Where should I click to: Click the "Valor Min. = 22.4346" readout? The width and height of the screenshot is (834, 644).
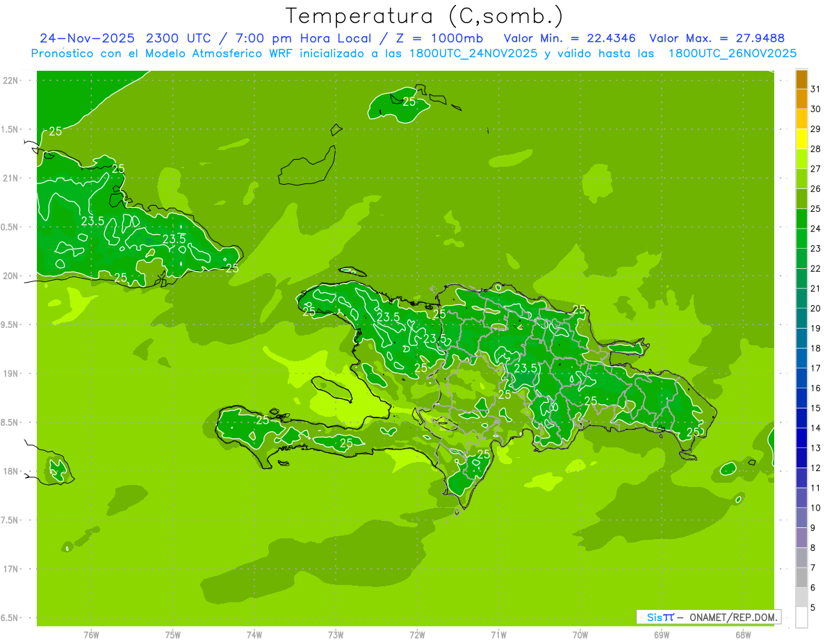click(570, 38)
